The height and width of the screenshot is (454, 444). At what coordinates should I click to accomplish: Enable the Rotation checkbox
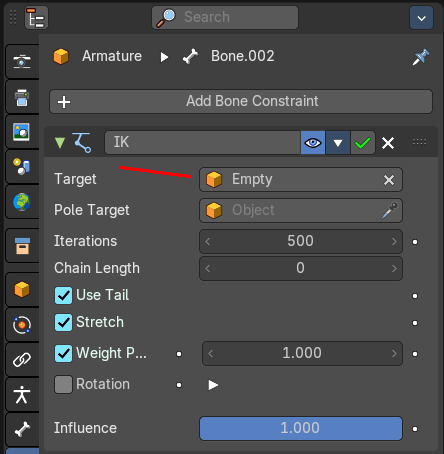(x=63, y=384)
